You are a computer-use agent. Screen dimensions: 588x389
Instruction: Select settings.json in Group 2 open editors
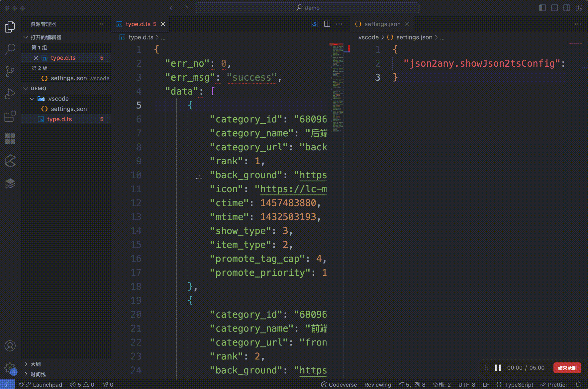pos(66,78)
